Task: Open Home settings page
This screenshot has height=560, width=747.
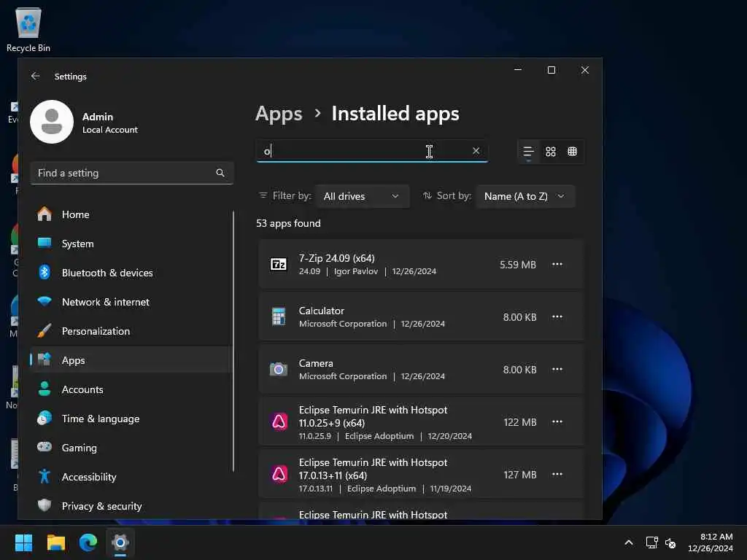Action: pyautogui.click(x=131, y=214)
